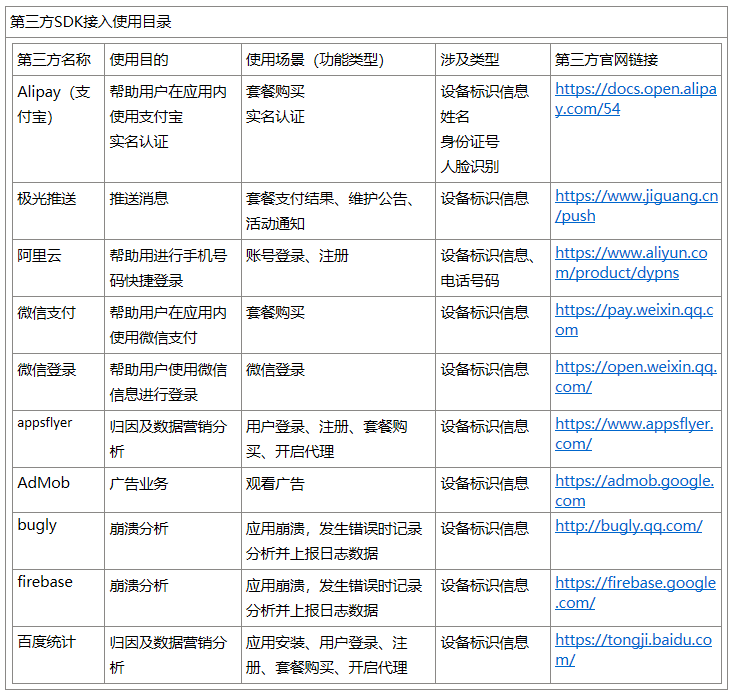Click 设备标识信息 in the AdMob row

(485, 484)
